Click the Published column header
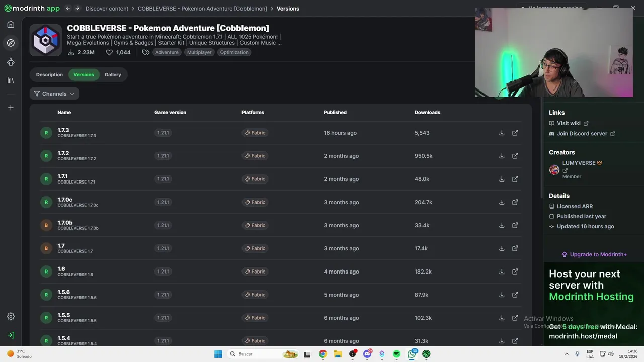The height and width of the screenshot is (362, 644). point(335,112)
